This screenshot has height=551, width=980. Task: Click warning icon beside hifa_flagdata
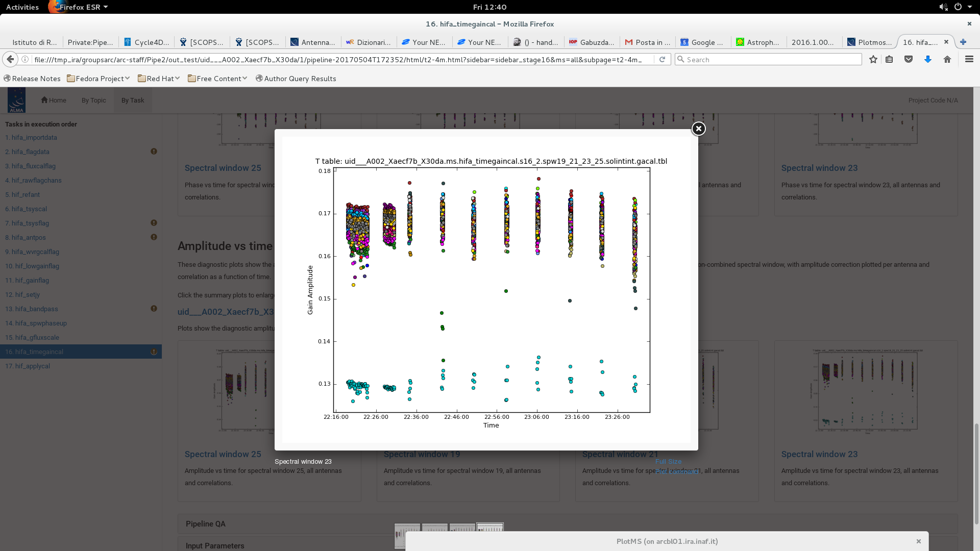coord(154,152)
